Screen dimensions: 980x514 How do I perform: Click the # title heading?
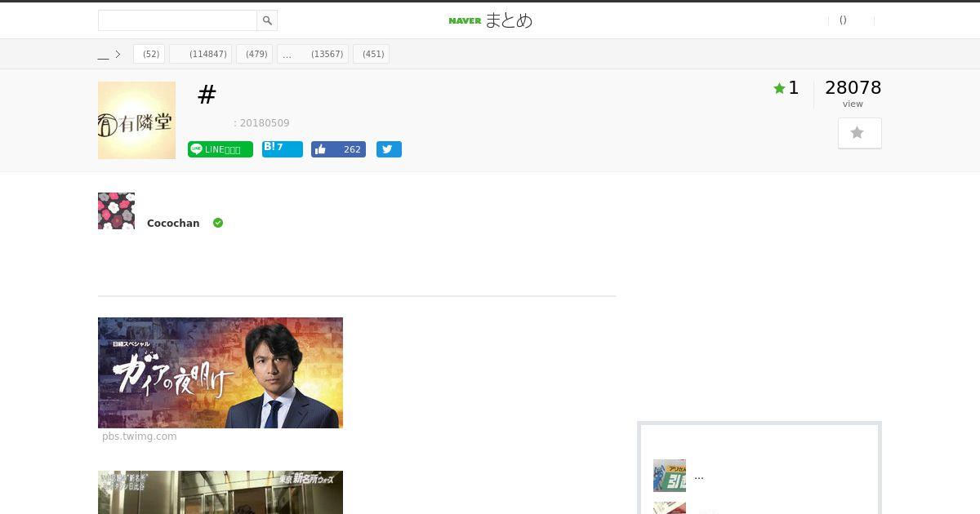pos(207,95)
